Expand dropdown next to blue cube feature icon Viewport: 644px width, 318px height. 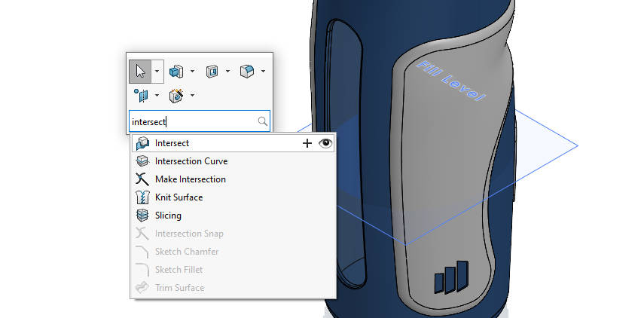click(193, 72)
